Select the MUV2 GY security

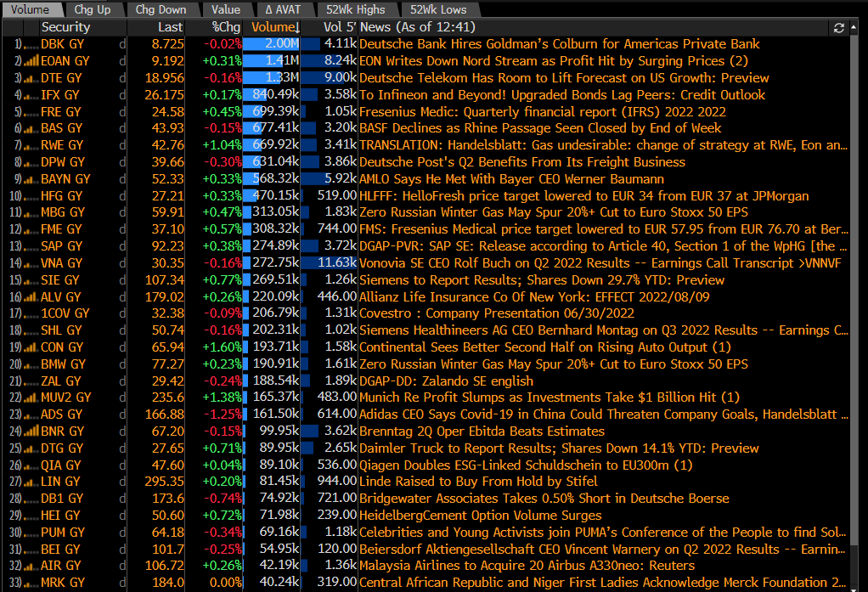[x=66, y=397]
